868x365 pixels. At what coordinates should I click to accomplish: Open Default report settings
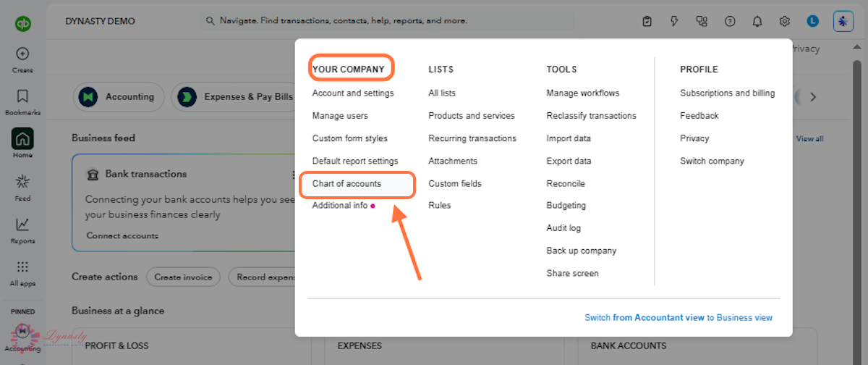pos(355,161)
